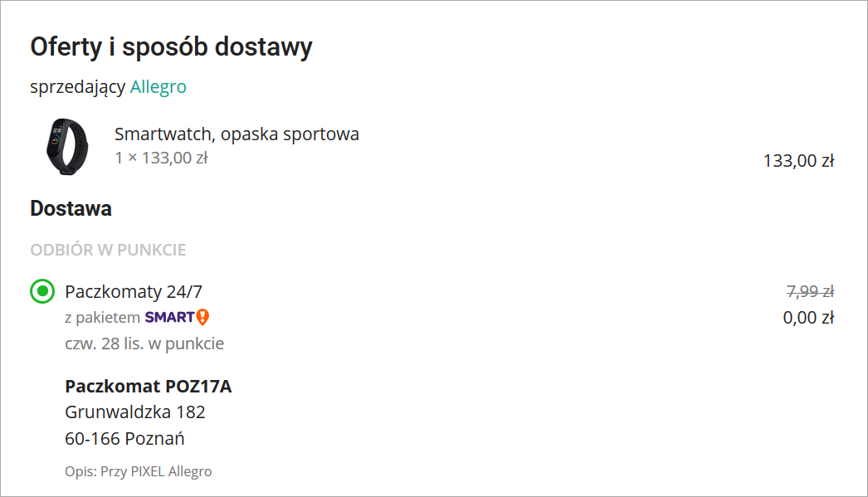
Task: Click the smartwatch band product thumbnail
Action: (66, 146)
